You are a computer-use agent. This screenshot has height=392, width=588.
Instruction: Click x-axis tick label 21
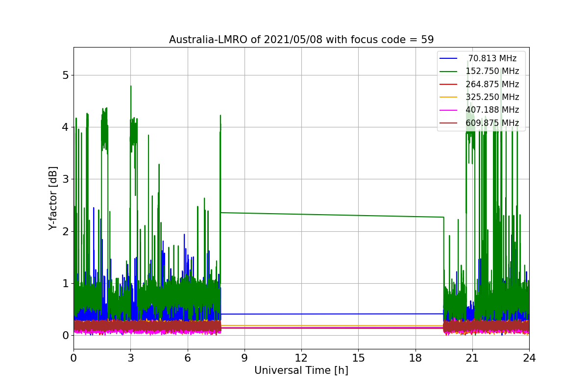472,358
